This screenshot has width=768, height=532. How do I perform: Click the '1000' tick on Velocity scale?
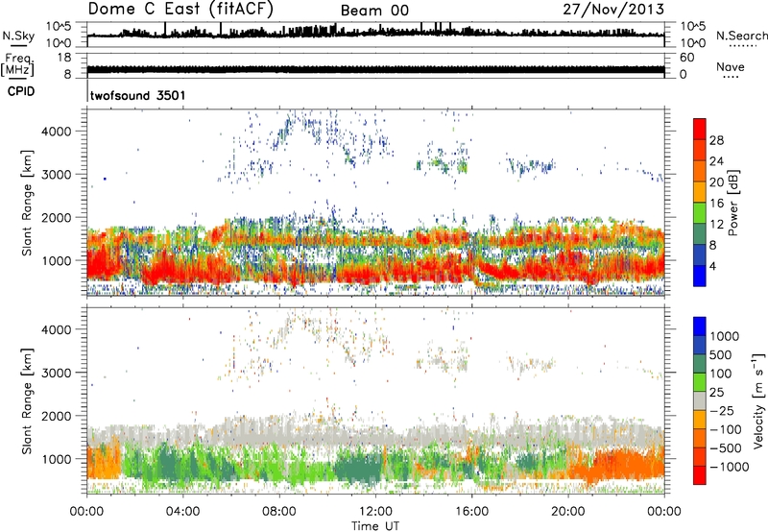coord(724,336)
